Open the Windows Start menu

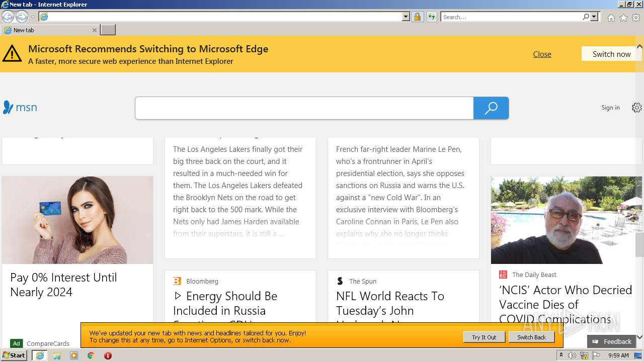coord(14,355)
